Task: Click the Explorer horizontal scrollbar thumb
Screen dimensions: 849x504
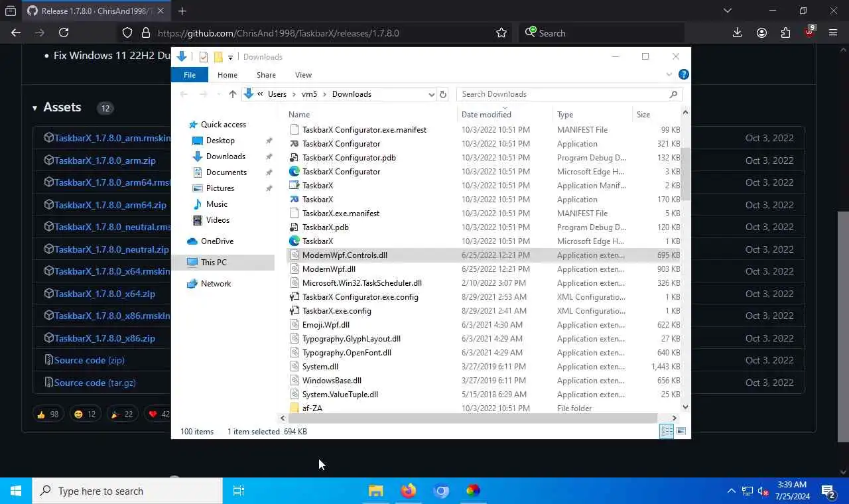Action: click(472, 418)
